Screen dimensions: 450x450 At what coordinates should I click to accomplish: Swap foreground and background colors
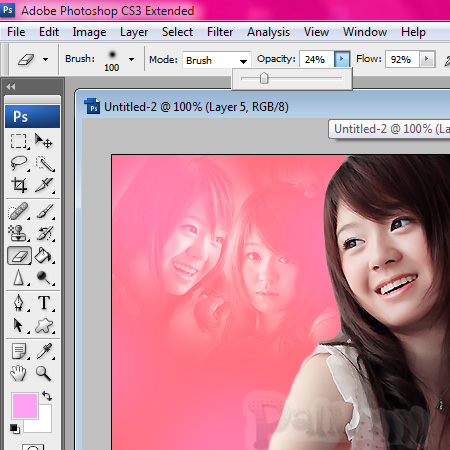[47, 396]
